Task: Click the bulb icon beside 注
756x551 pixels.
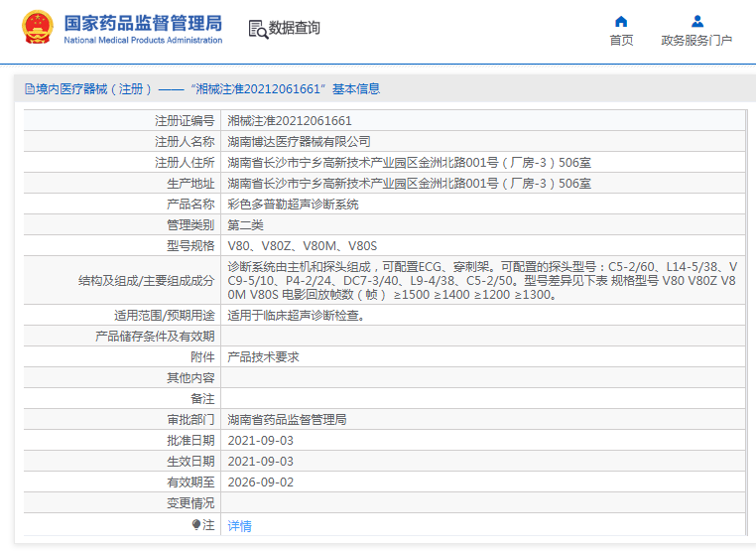Action: [196, 524]
